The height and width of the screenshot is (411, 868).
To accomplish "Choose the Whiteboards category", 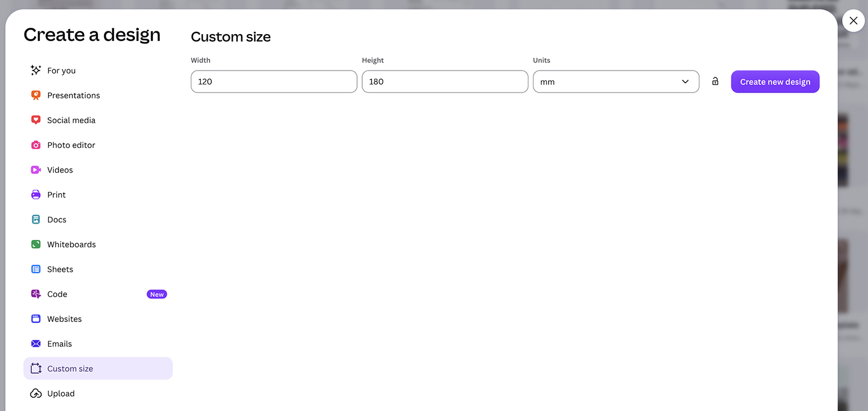I will click(x=98, y=245).
